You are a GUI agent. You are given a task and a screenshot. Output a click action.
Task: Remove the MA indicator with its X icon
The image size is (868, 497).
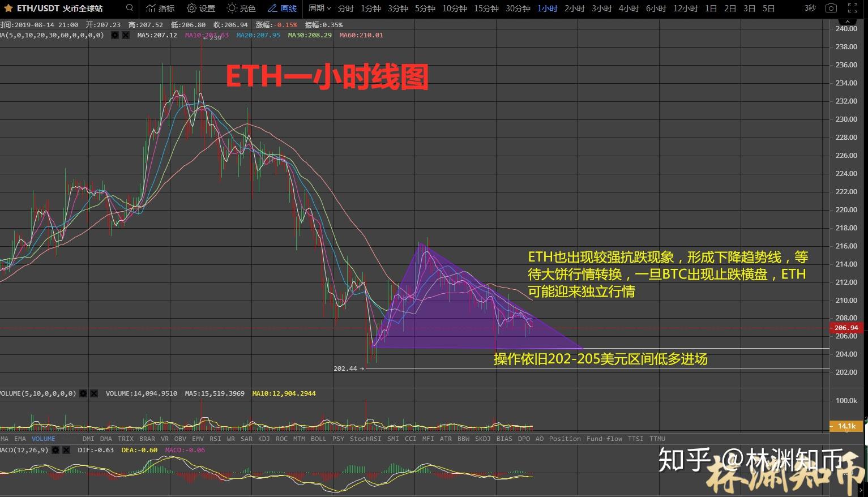[x=126, y=35]
